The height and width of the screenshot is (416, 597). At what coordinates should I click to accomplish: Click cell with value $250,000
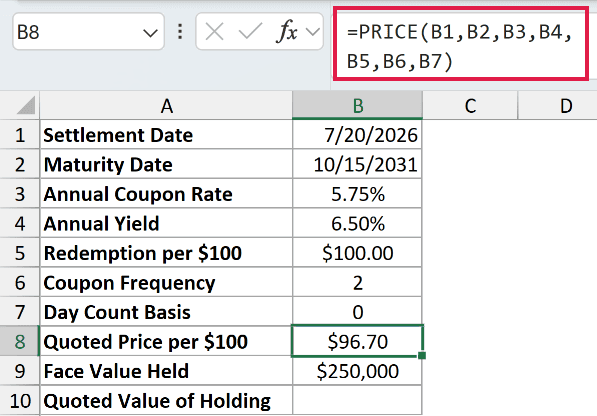tap(358, 371)
